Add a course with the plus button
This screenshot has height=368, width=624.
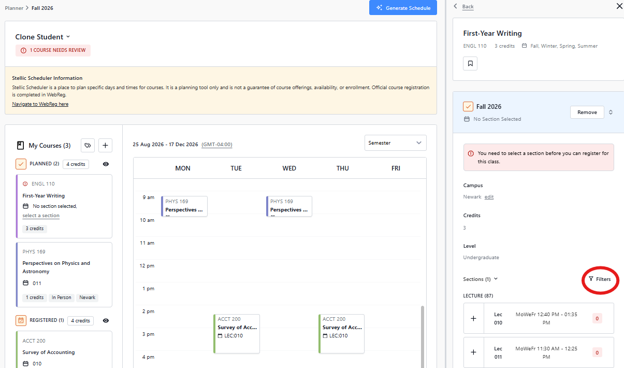point(105,146)
